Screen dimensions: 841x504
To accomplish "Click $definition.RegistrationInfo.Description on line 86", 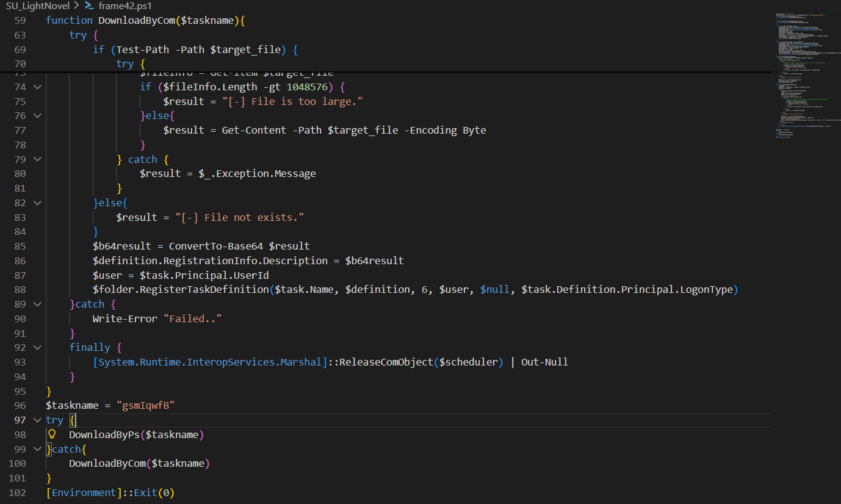I will point(210,261).
